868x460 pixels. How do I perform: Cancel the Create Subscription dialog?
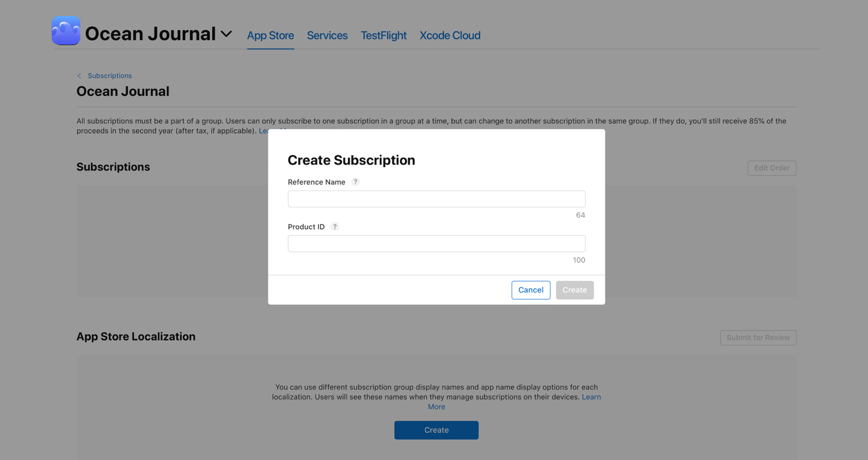pos(530,290)
